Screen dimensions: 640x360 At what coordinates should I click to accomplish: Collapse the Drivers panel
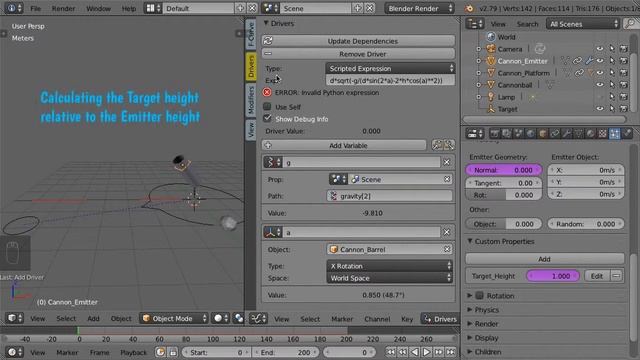coord(266,23)
